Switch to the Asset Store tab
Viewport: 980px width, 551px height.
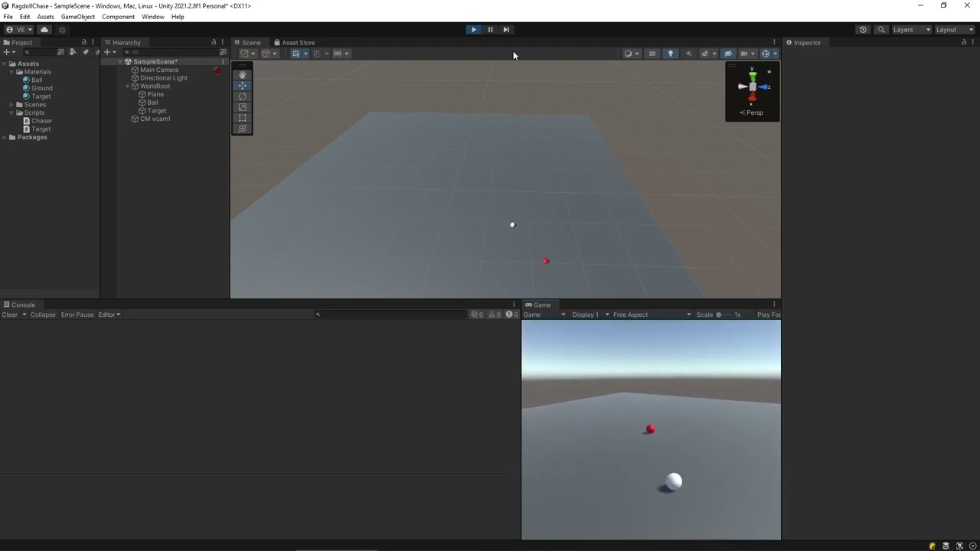(298, 42)
